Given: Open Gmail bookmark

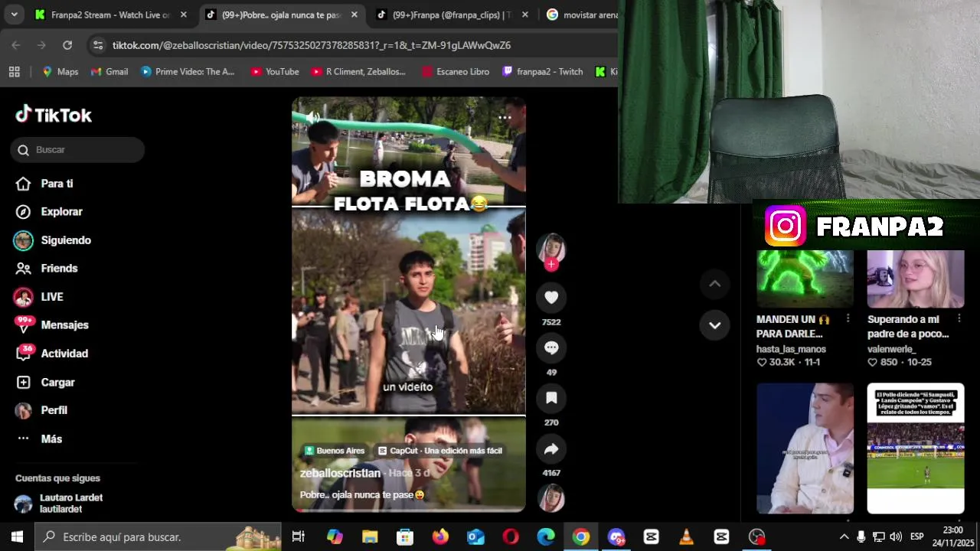Looking at the screenshot, I should point(109,71).
